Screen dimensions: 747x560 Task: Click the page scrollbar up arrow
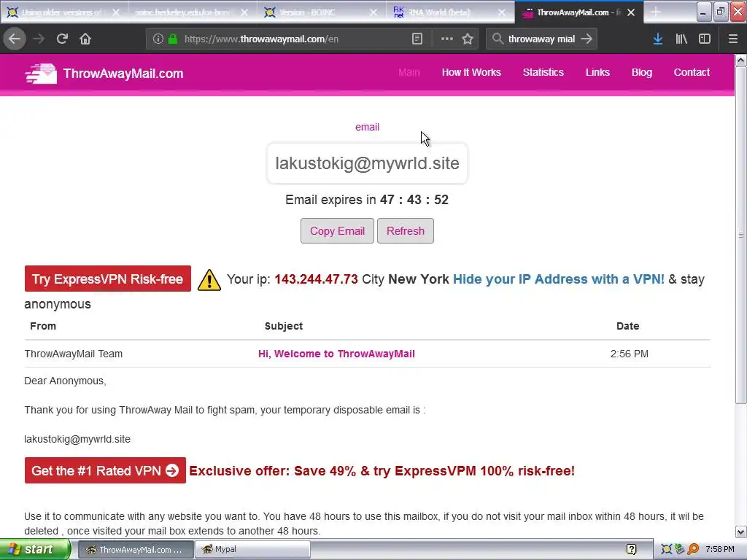coord(741,61)
